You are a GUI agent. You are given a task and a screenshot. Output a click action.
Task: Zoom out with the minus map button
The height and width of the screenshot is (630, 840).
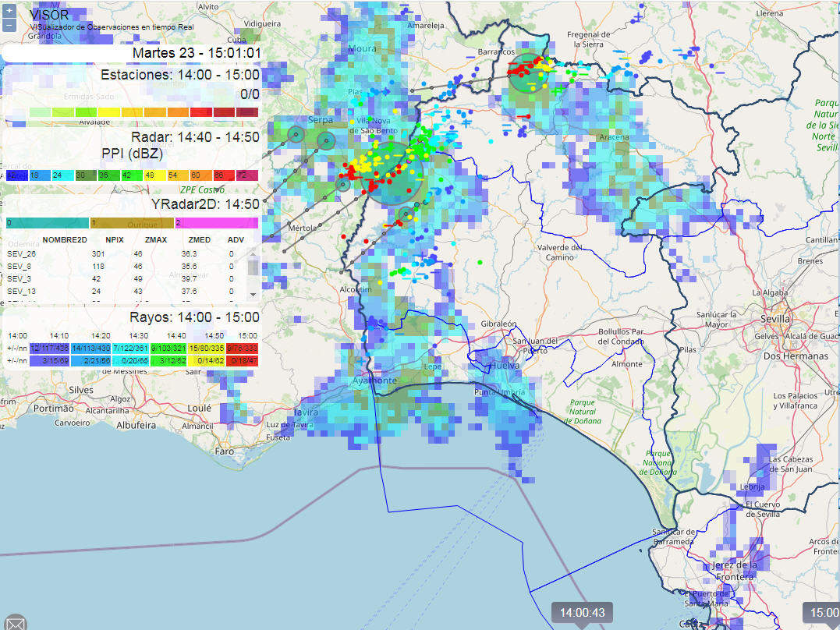coord(9,25)
